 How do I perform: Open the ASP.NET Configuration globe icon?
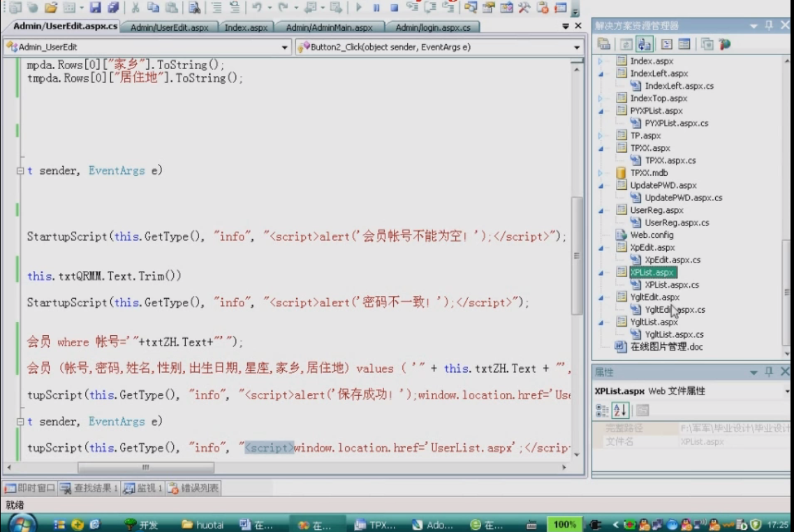725,45
